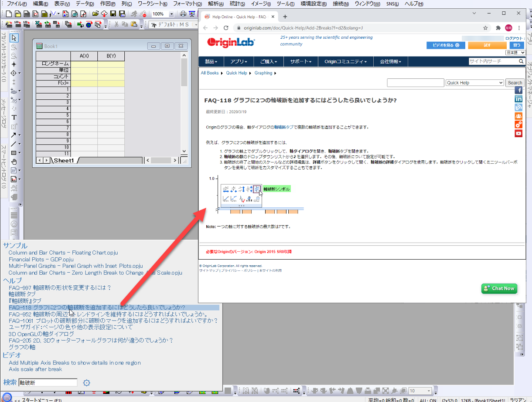Select the Arrow drawing tool

point(14,135)
